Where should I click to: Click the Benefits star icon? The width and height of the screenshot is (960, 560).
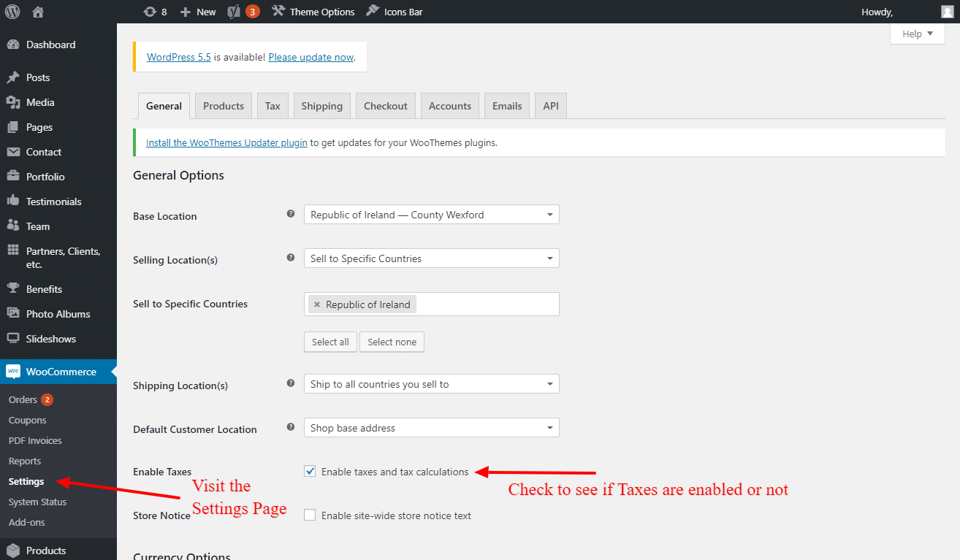pyautogui.click(x=13, y=289)
